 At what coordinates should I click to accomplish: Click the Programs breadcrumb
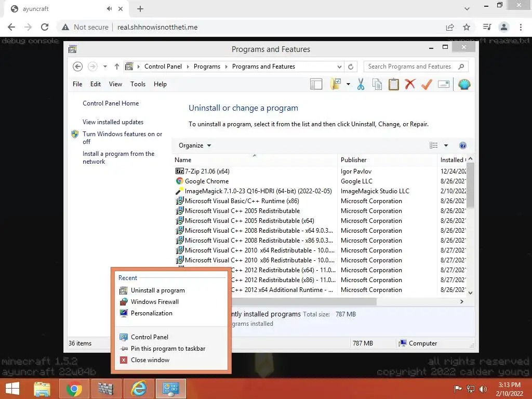tap(207, 66)
